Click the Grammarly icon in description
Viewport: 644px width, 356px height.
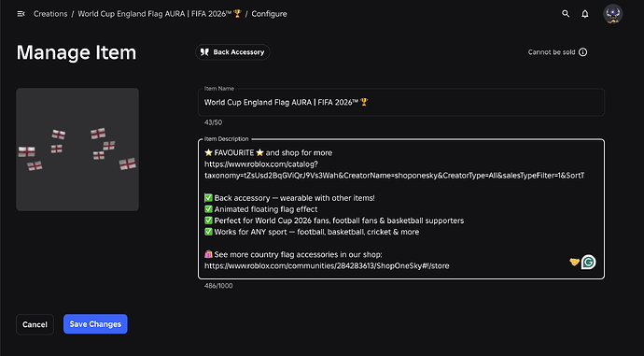[589, 262]
